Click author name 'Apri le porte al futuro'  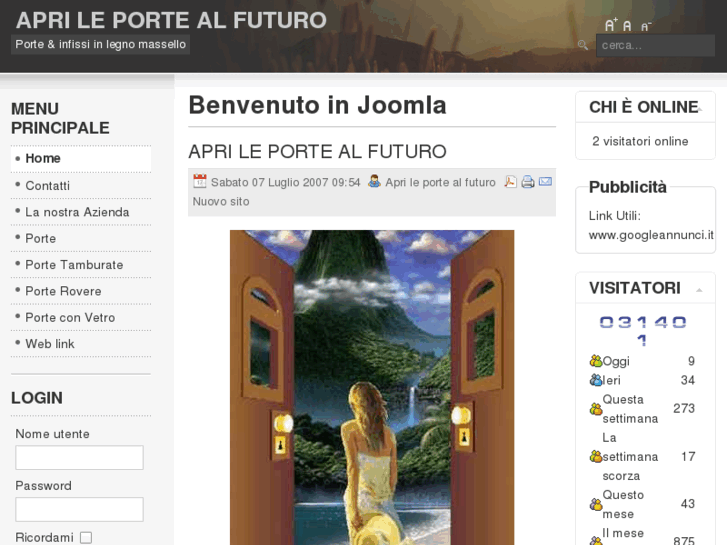tap(440, 182)
